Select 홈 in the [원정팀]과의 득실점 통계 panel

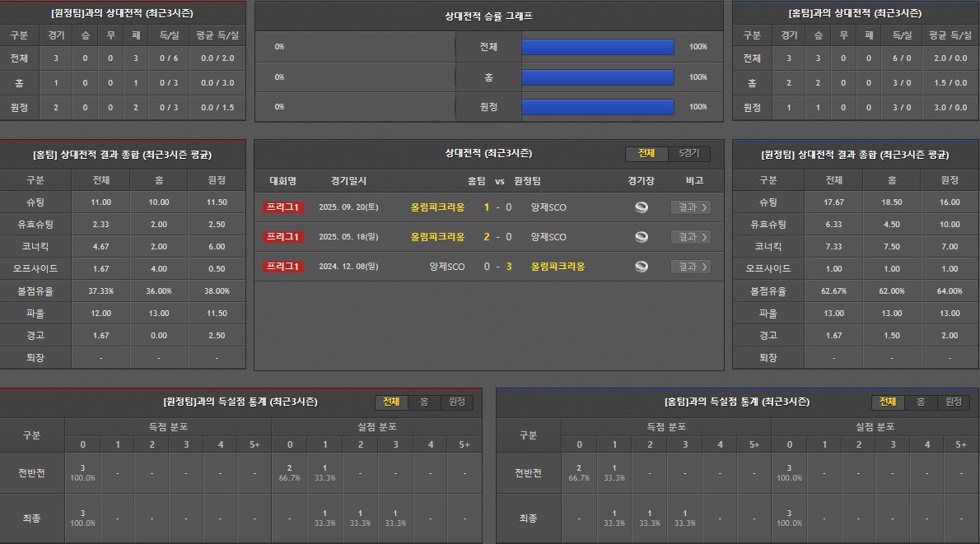coord(424,402)
